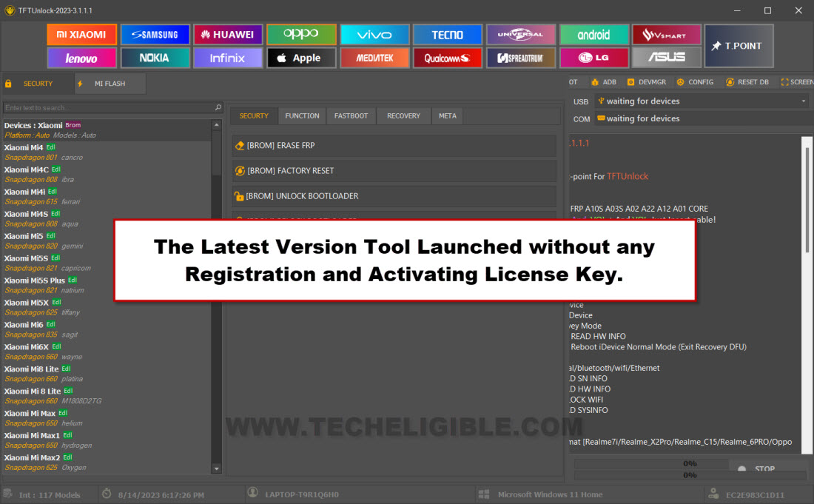Select the Asus brand button
Screen dimensions: 814x504
tap(667, 58)
